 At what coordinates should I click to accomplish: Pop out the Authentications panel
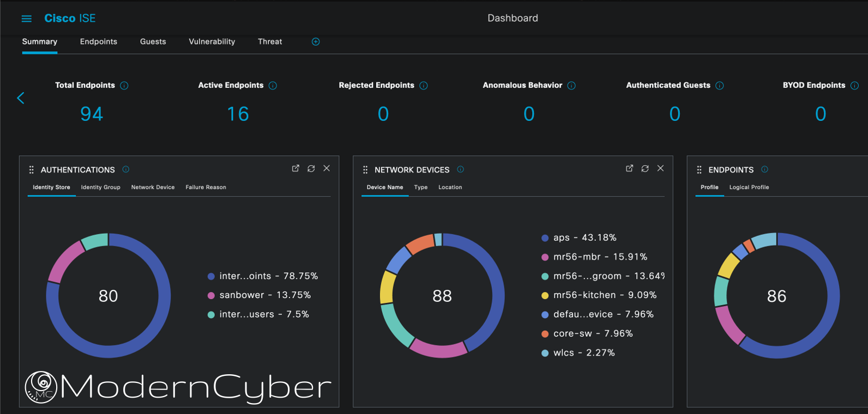click(x=296, y=168)
